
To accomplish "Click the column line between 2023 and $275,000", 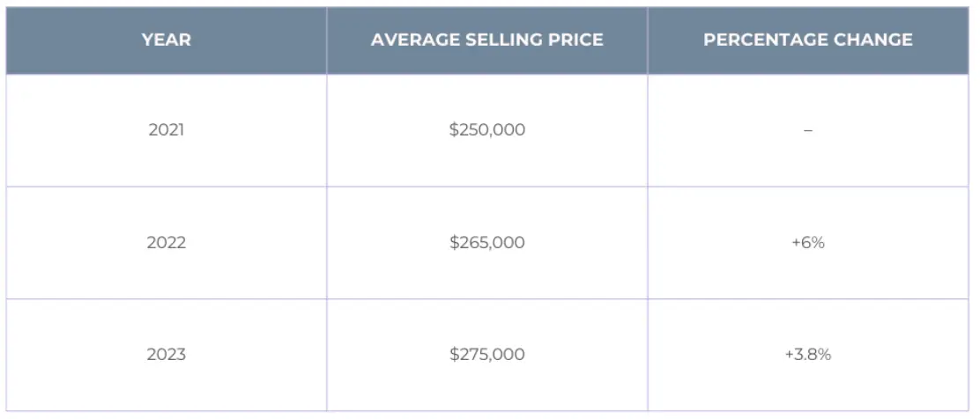I will [327, 355].
